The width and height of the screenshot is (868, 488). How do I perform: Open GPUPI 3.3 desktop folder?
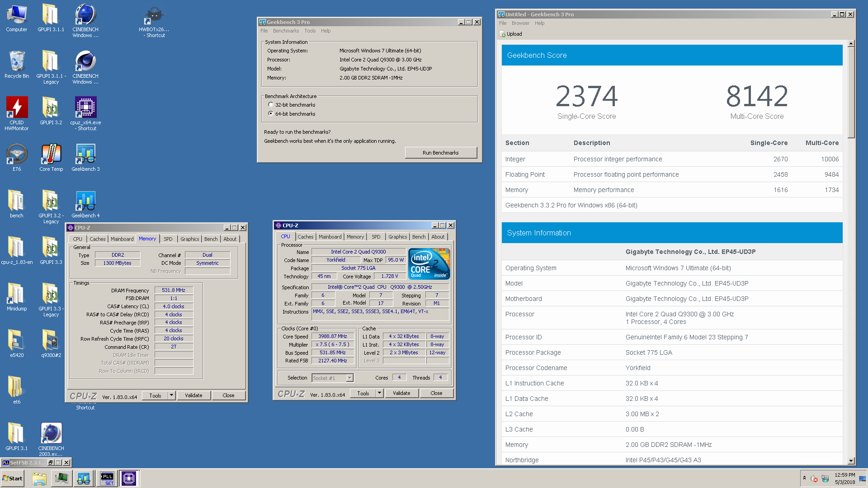pos(51,250)
